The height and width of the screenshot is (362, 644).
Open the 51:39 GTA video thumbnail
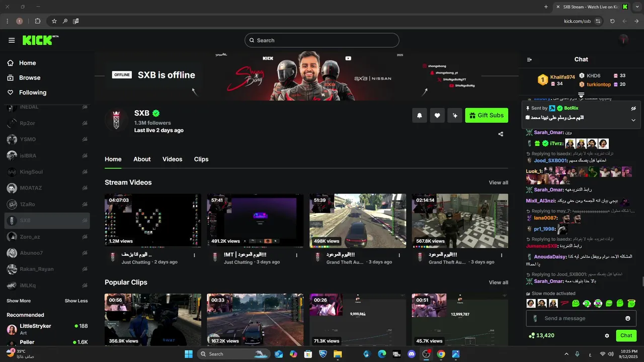(x=358, y=221)
